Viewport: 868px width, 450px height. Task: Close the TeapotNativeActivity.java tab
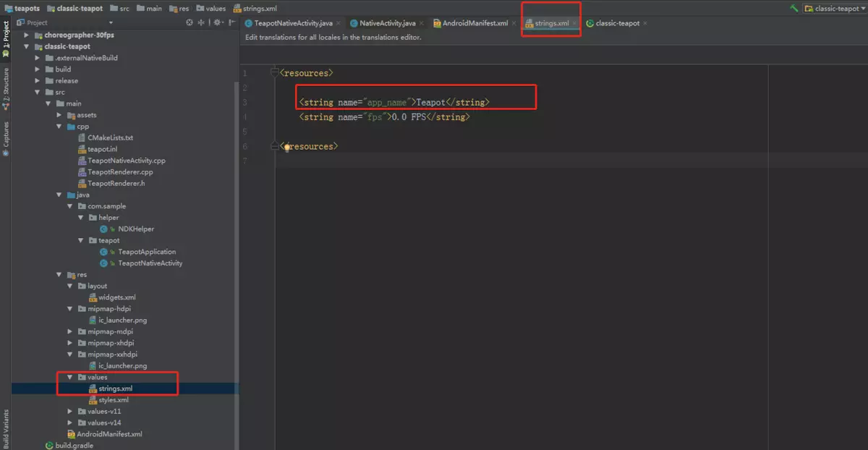click(x=338, y=23)
